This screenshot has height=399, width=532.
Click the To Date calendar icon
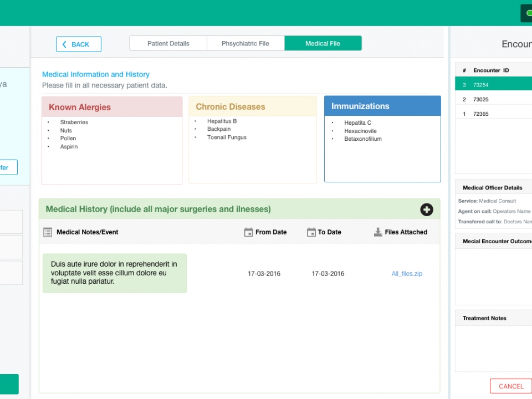(x=311, y=232)
